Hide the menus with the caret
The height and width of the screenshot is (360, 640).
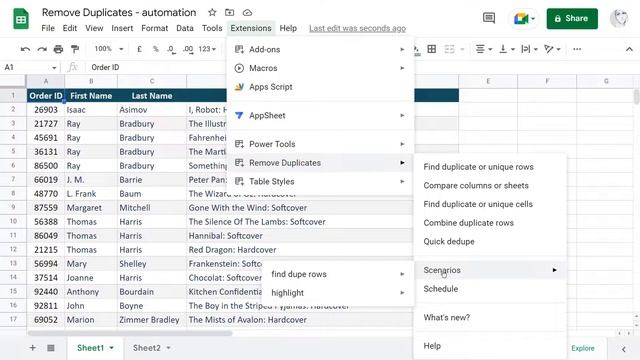pos(629,49)
